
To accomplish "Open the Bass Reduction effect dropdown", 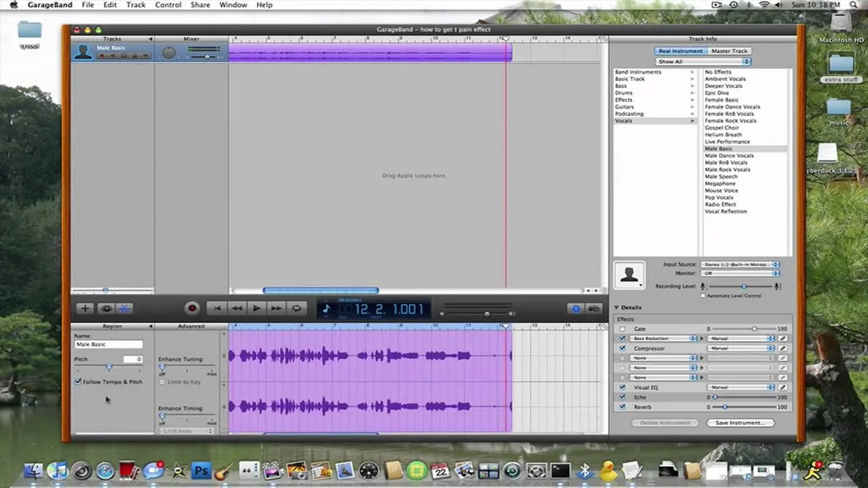I will click(663, 338).
